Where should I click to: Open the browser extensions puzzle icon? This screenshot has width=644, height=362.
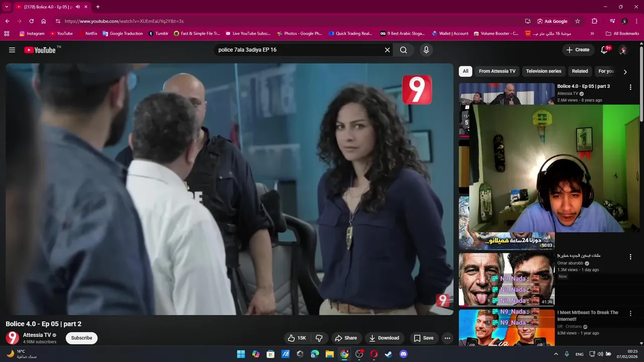[595, 21]
